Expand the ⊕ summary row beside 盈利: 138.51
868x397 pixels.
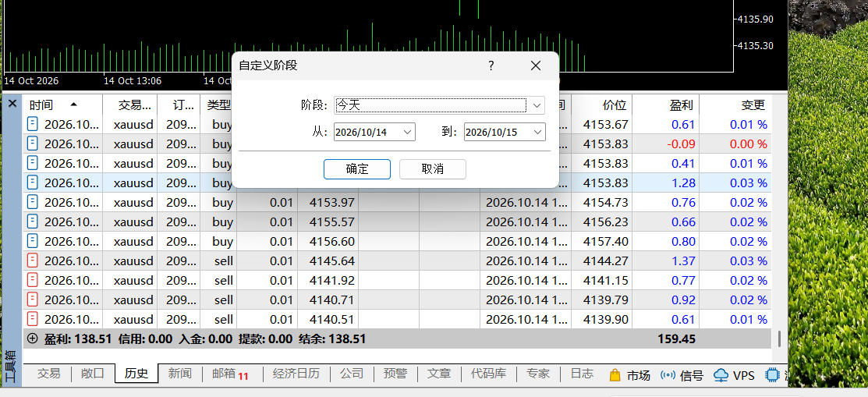[x=33, y=339]
